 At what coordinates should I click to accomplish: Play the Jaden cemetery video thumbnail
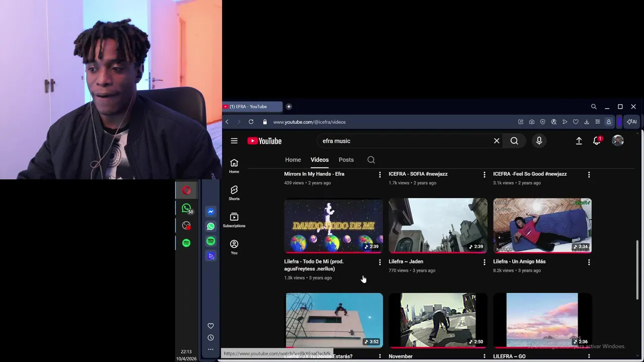[x=438, y=226]
